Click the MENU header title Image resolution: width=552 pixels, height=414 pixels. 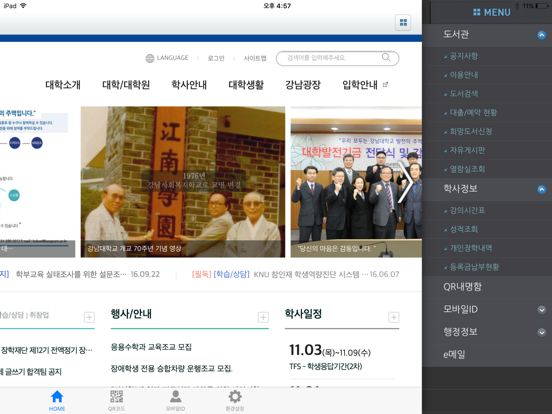coord(497,13)
